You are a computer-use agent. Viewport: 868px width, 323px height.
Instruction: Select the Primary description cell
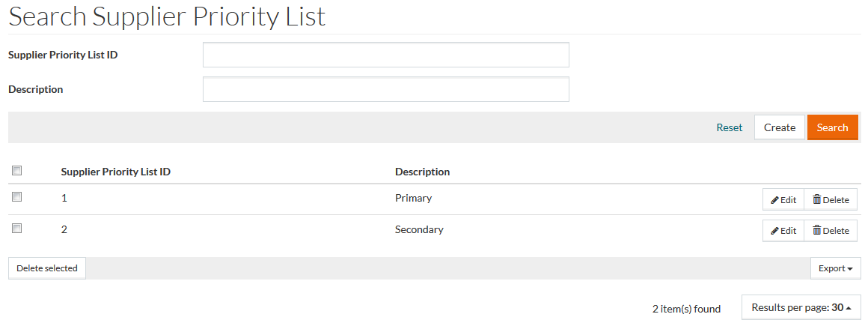pos(413,199)
